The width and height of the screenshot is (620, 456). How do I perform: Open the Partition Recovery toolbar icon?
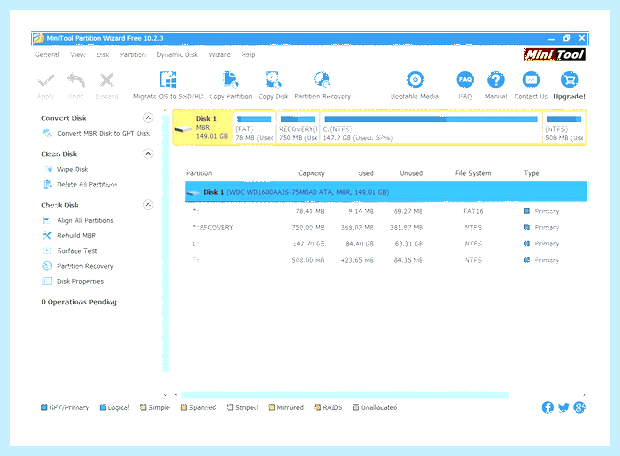click(x=322, y=79)
